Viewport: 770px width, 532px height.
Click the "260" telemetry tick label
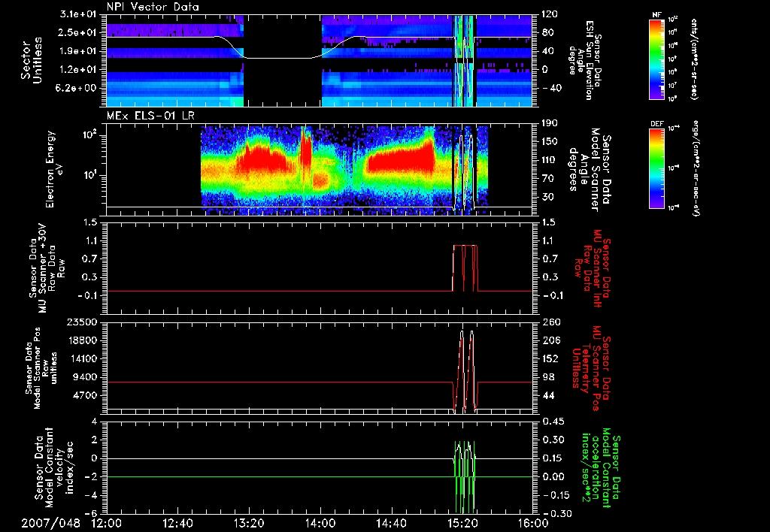tap(550, 322)
